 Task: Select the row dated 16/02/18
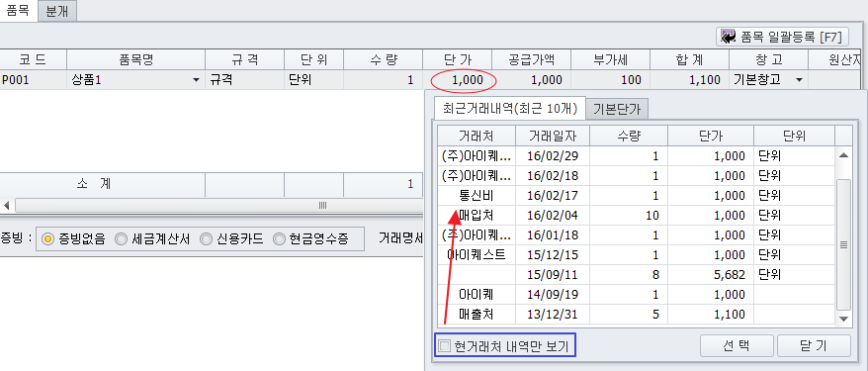637,176
